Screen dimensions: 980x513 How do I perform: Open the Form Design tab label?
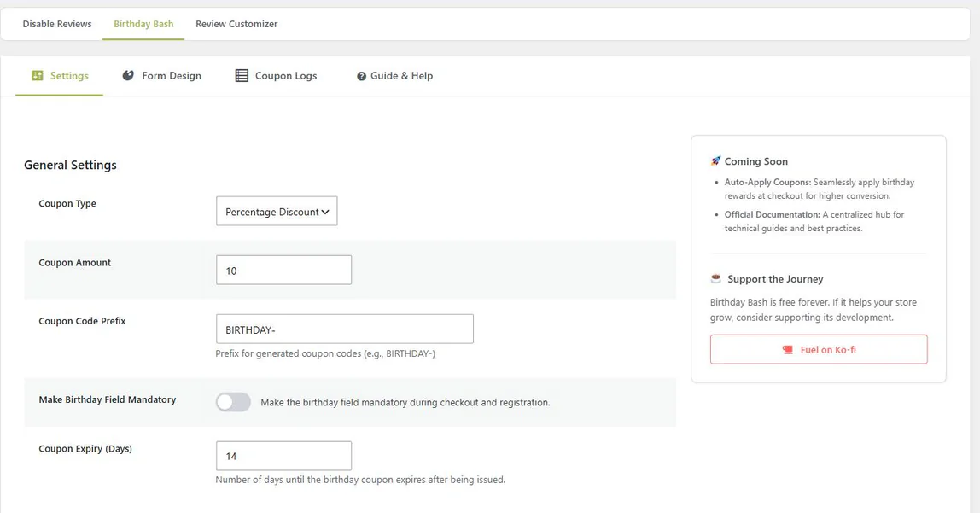(x=172, y=76)
